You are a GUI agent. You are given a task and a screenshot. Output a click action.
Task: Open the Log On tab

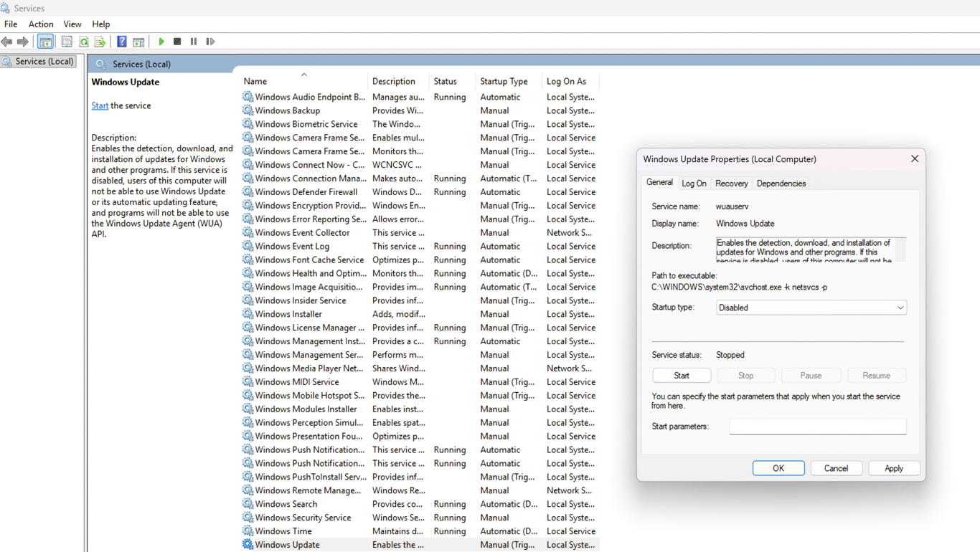coord(694,184)
